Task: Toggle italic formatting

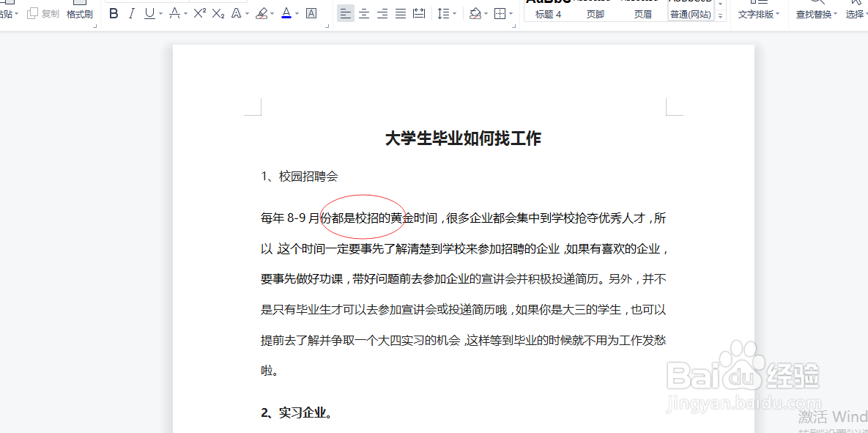Action: 132,13
